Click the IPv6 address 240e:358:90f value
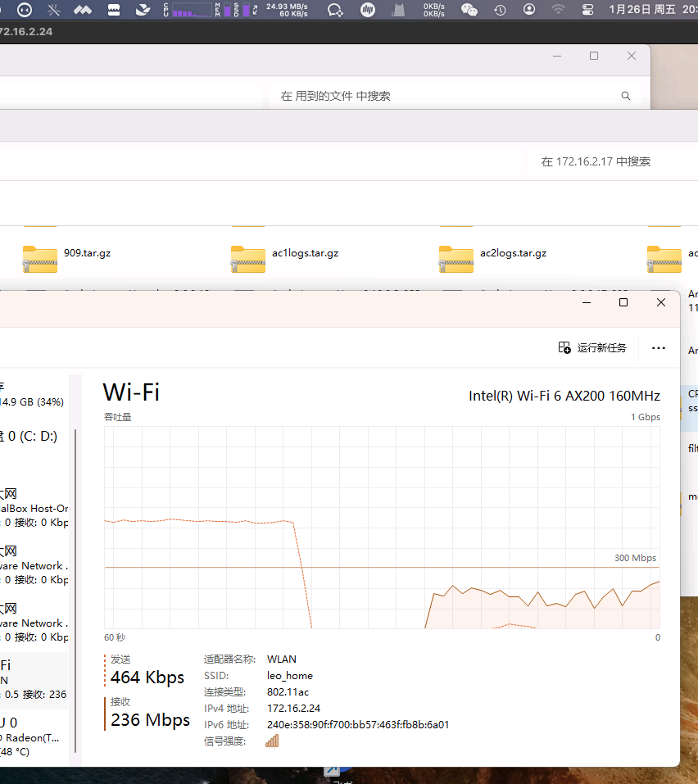The width and height of the screenshot is (698, 784). 358,725
